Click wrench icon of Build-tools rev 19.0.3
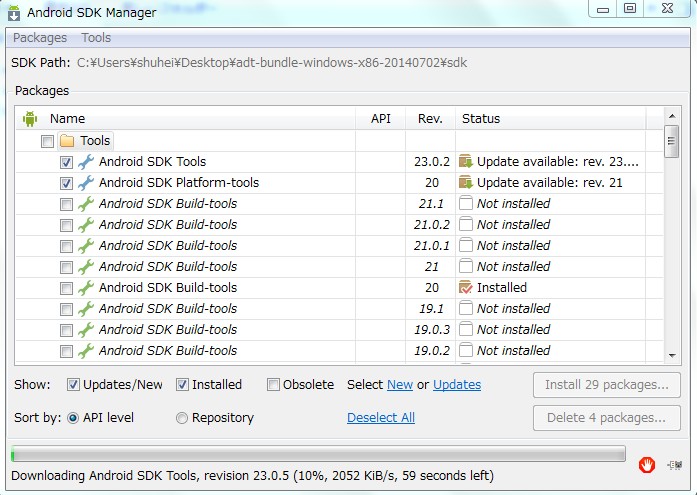The width and height of the screenshot is (697, 495). (86, 330)
